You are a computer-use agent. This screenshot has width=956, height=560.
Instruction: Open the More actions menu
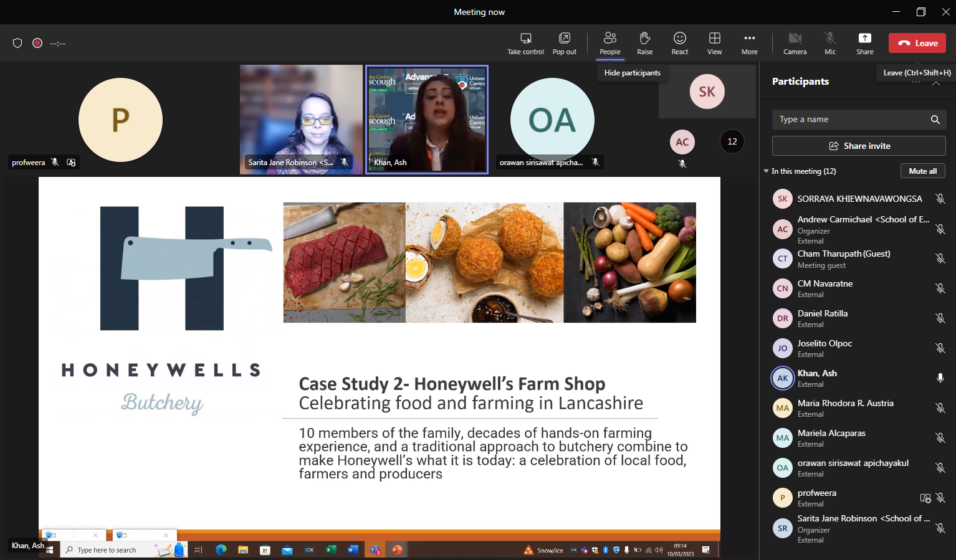(x=750, y=44)
